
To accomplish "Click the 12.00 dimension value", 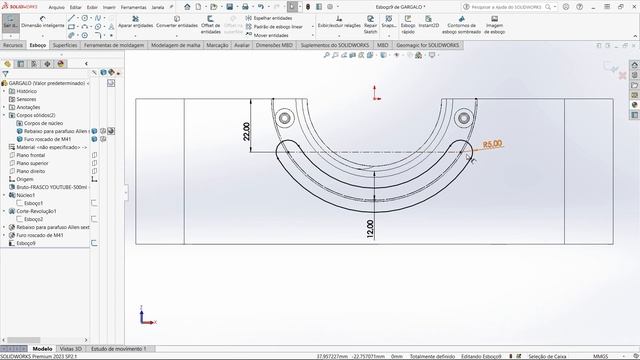I will (x=370, y=229).
